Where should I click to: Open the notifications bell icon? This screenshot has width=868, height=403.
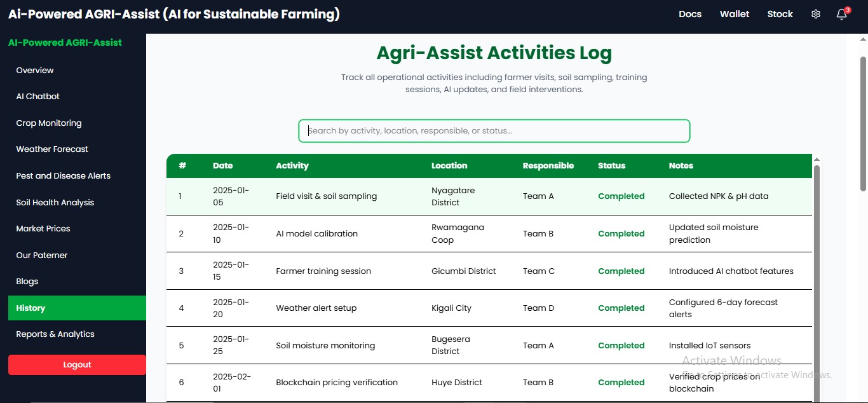click(843, 14)
